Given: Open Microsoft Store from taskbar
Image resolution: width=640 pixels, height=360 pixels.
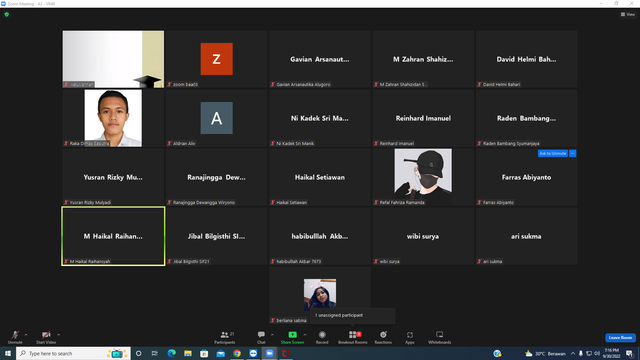Looking at the screenshot, I should [x=204, y=353].
